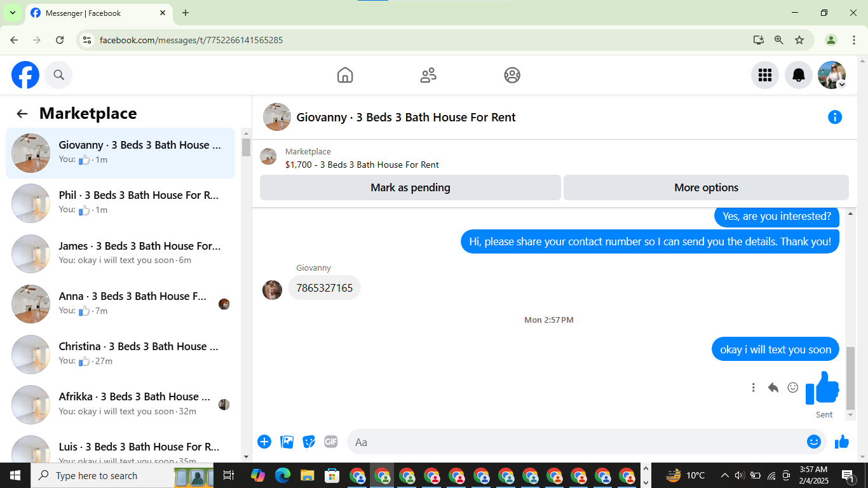
Task: Open the Facebook search icon
Action: 58,75
